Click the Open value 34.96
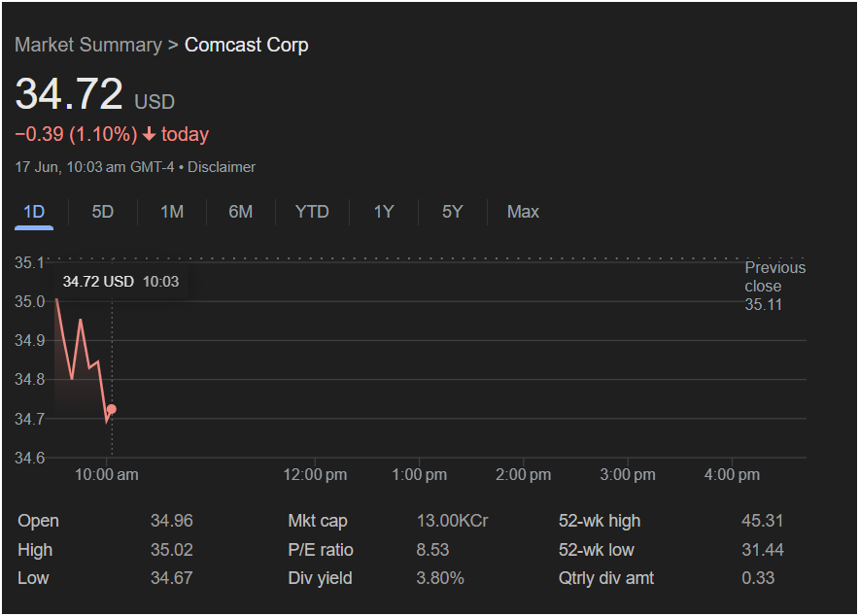Image resolution: width=859 pixels, height=616 pixels. 171,521
